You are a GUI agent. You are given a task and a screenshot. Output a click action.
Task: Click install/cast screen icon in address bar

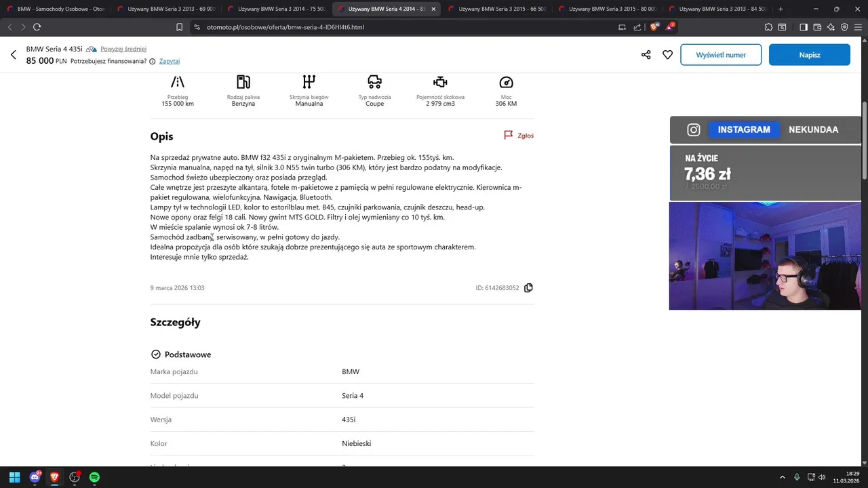[x=622, y=27]
